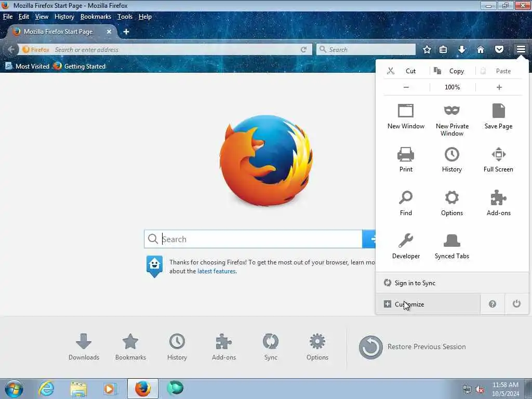Focus the toolbar Search box
Image resolution: width=532 pixels, height=399 pixels.
point(366,49)
